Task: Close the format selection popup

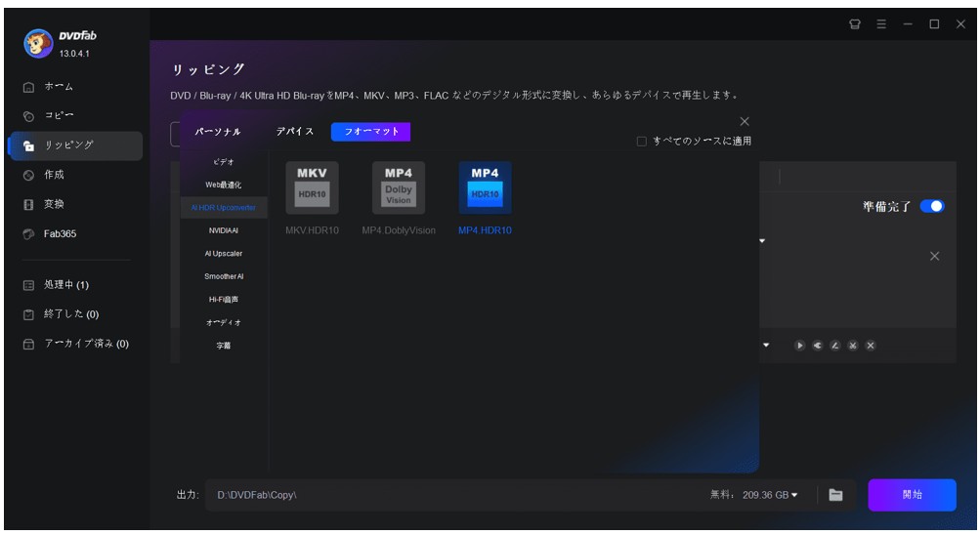Action: pos(745,121)
